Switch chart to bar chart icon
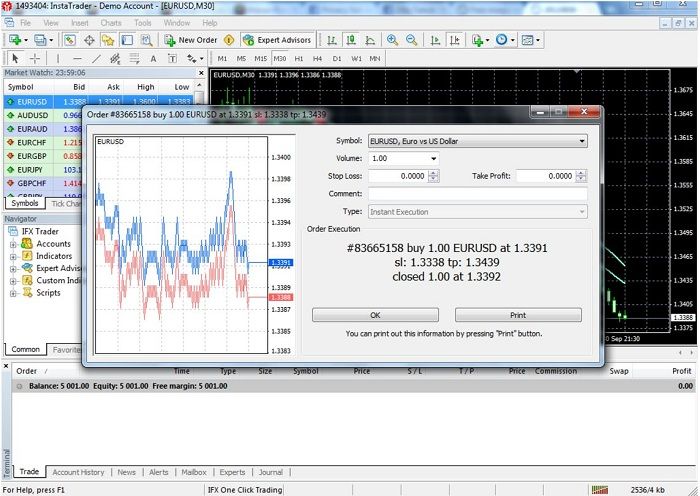700x496 pixels. click(332, 40)
